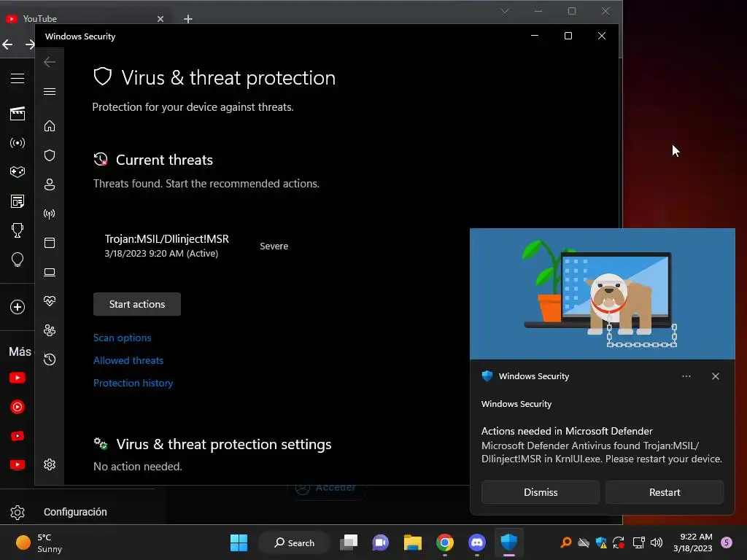Open Device security laptop icon

coord(50,272)
